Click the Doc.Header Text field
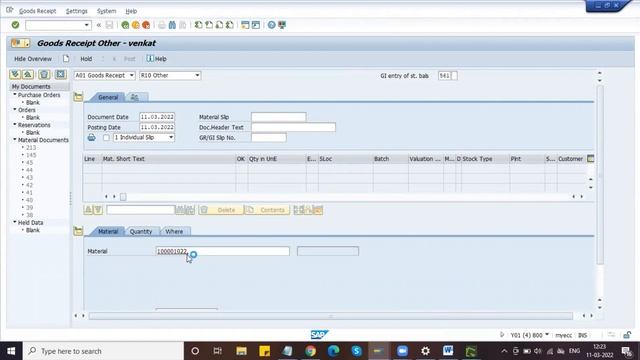 pyautogui.click(x=293, y=127)
